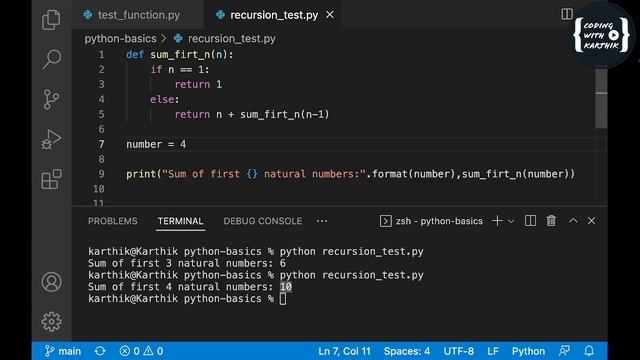Show more panel views via the ellipsis
Screen dimensions: 640x360
point(322,221)
